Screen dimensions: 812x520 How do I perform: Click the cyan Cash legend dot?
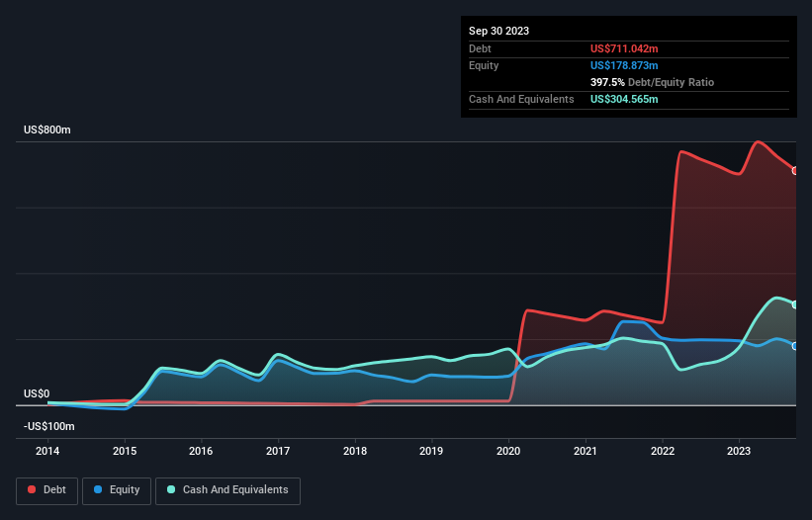coord(170,489)
